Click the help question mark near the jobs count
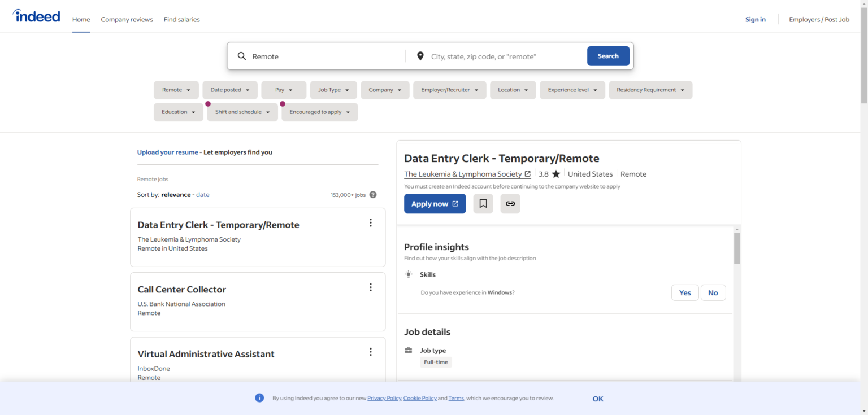 point(372,194)
